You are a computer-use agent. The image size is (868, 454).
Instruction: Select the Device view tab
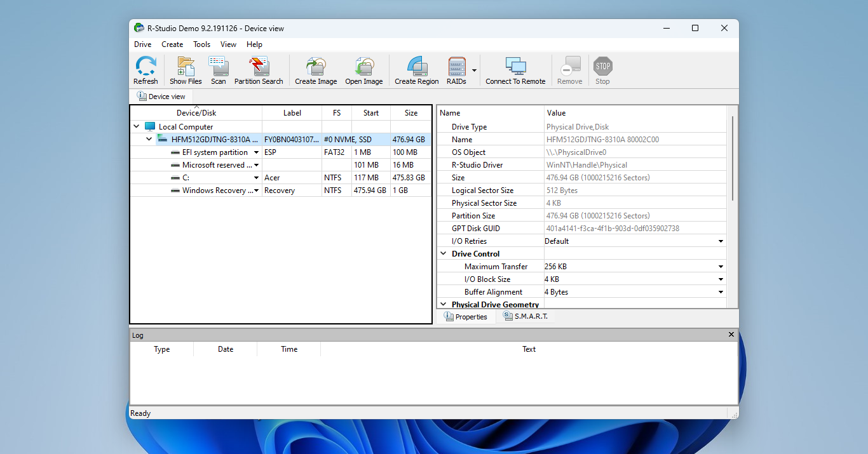coord(161,97)
